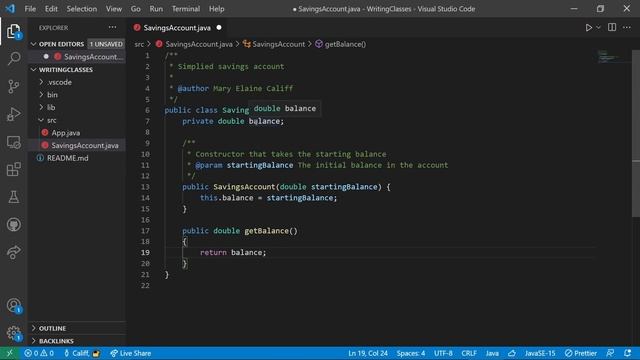Open the Search view

pyautogui.click(x=13, y=58)
